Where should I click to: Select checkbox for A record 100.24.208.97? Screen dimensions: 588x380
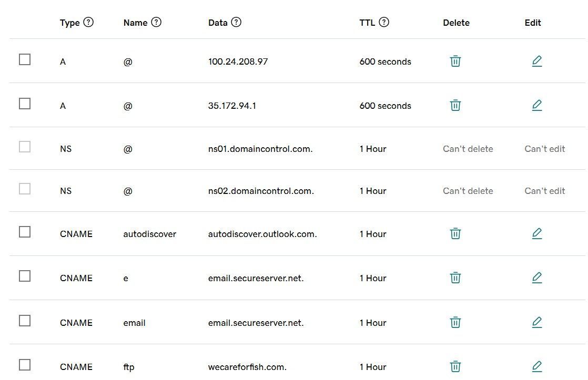coord(25,59)
